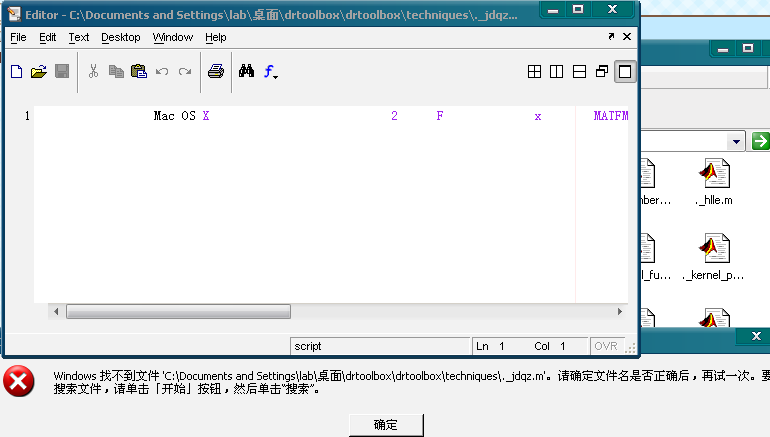Image resolution: width=770 pixels, height=437 pixels.
Task: Tile editor documents in a grid layout
Action: click(534, 72)
